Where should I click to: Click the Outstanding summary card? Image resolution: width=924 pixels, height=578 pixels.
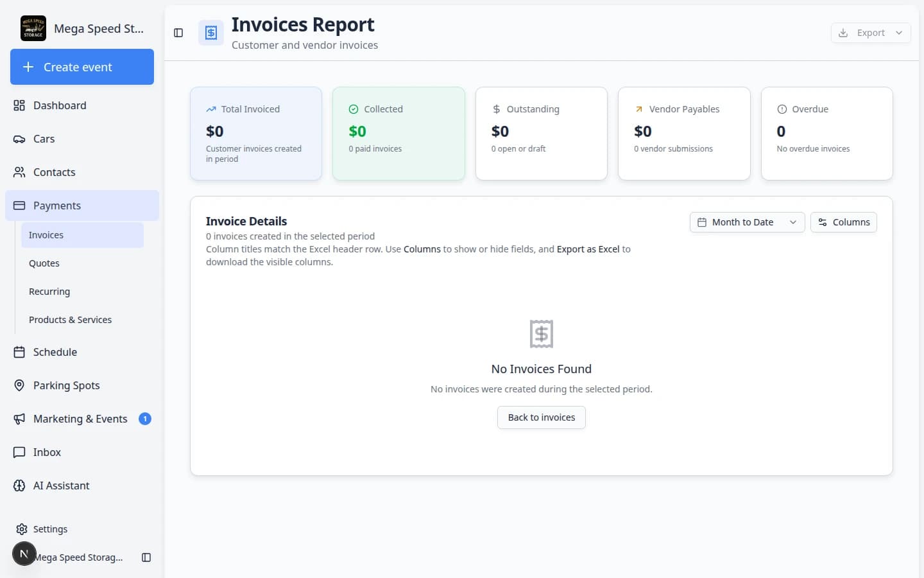point(542,134)
